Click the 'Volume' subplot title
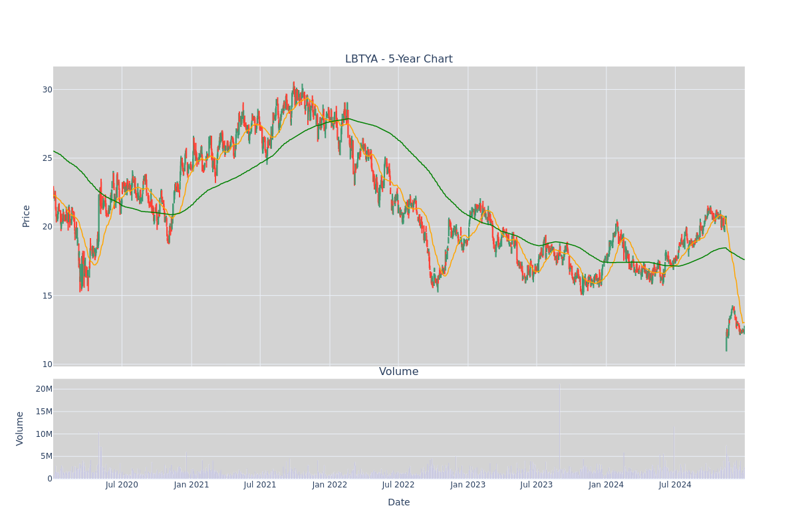The width and height of the screenshot is (798, 532). tap(399, 372)
